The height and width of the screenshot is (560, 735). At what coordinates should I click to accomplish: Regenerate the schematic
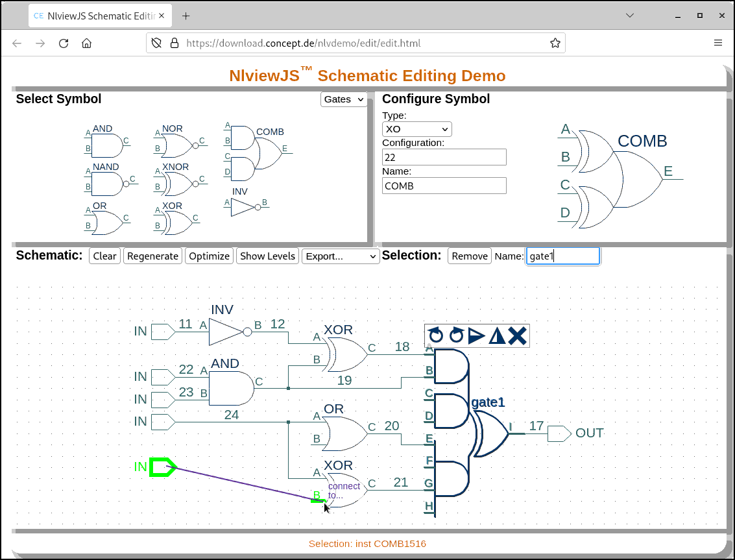(x=152, y=256)
